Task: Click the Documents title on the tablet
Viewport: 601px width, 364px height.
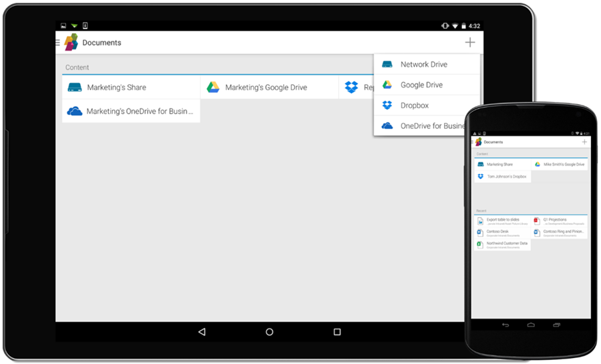Action: click(x=102, y=43)
